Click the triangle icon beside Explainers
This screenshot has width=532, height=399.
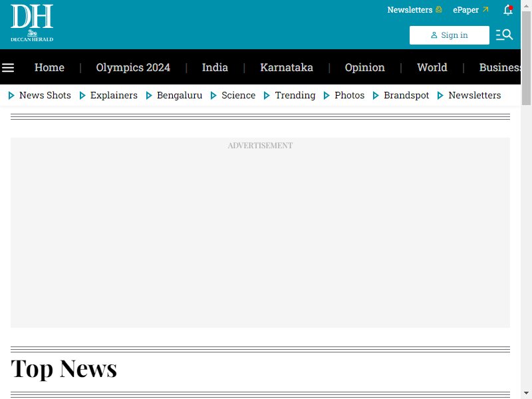tap(82, 95)
